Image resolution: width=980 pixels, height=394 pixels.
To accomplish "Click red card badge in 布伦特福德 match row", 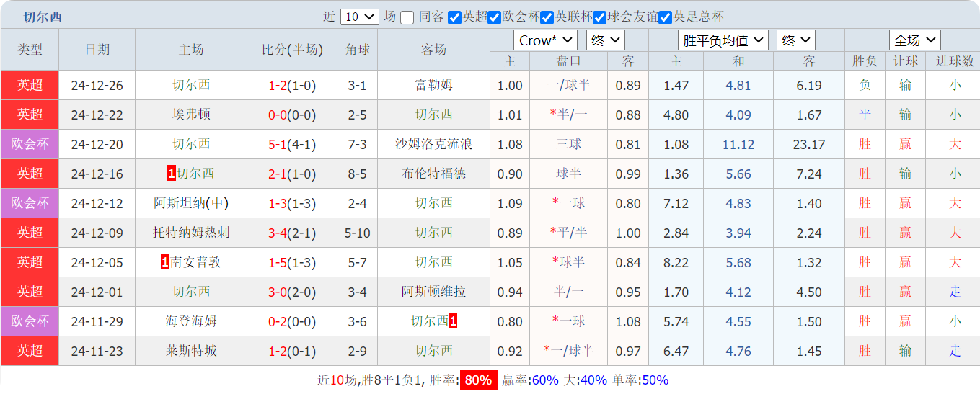I will click(172, 174).
